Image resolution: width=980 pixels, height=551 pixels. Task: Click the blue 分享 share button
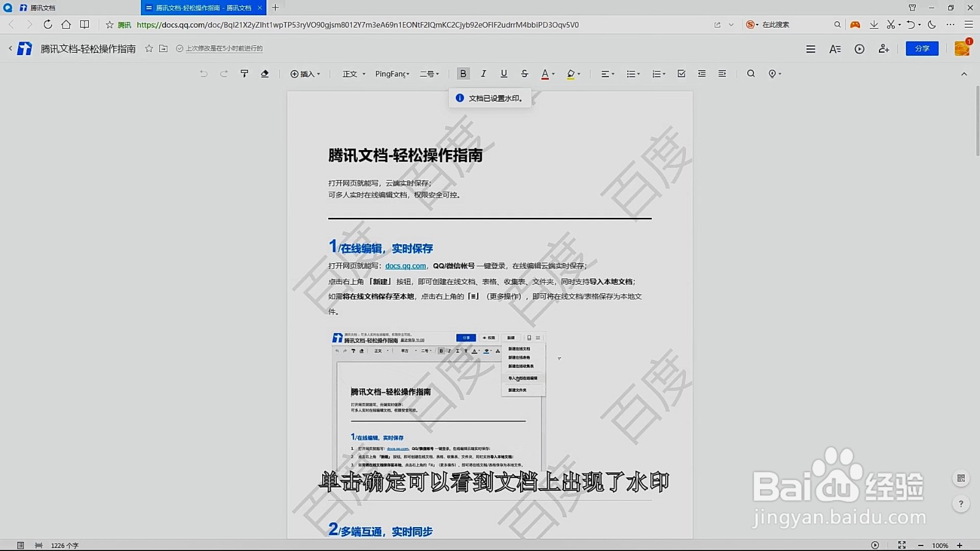coord(922,48)
